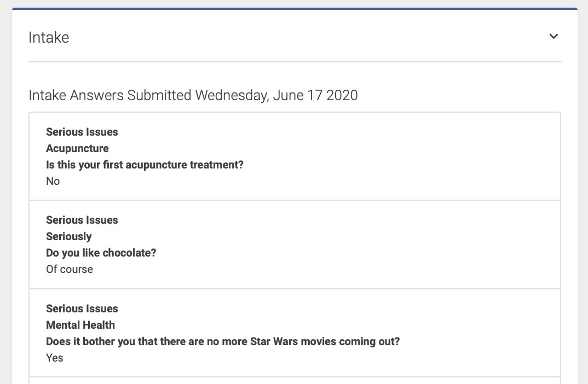The width and height of the screenshot is (588, 384).
Task: Click the Seriously category label
Action: (68, 236)
